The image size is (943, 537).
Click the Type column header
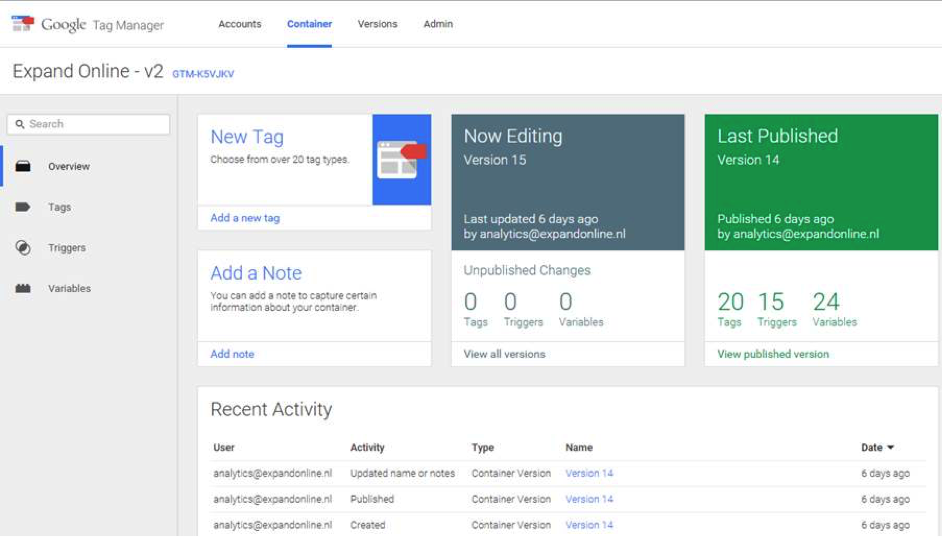(x=482, y=447)
